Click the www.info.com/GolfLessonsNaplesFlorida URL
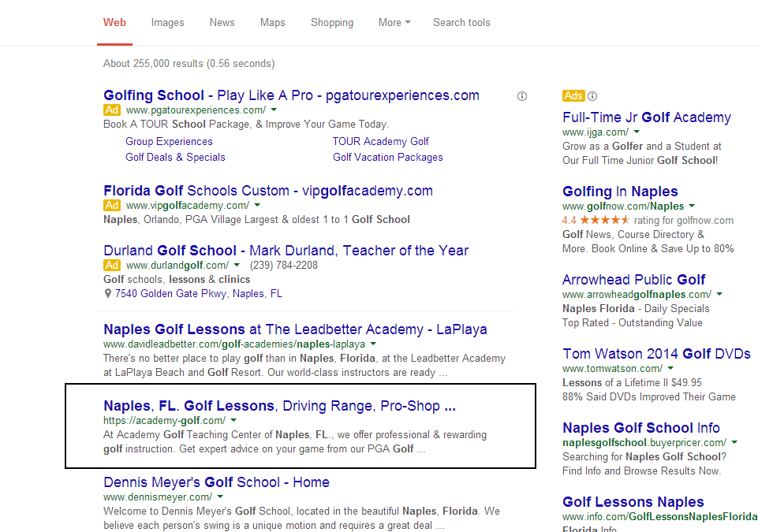 660,516
